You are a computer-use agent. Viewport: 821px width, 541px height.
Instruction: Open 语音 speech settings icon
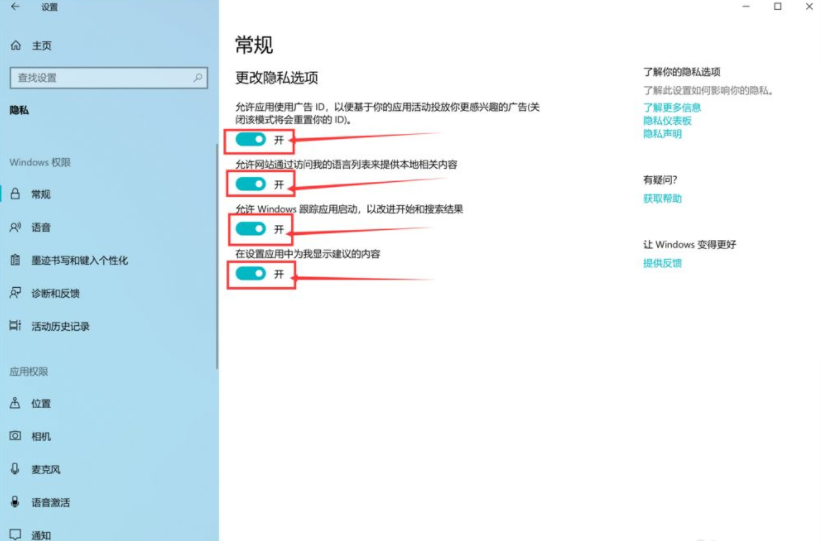click(15, 227)
